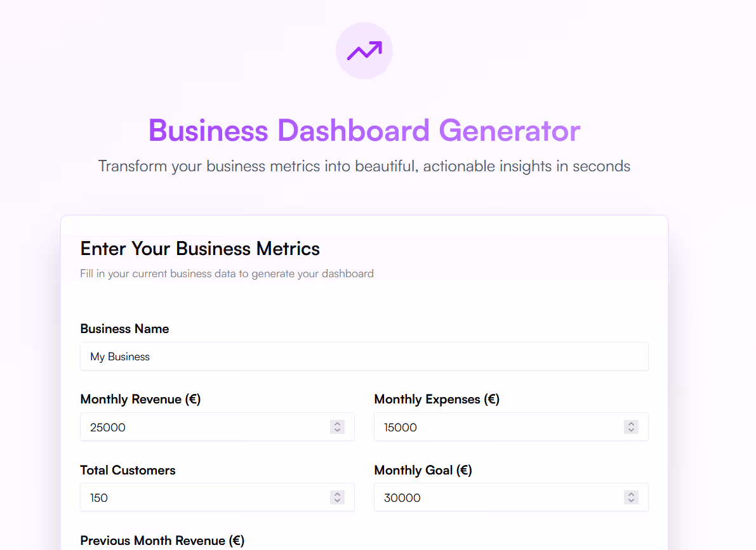Click the trending chart logo icon
Image resolution: width=756 pixels, height=550 pixels.
[364, 51]
